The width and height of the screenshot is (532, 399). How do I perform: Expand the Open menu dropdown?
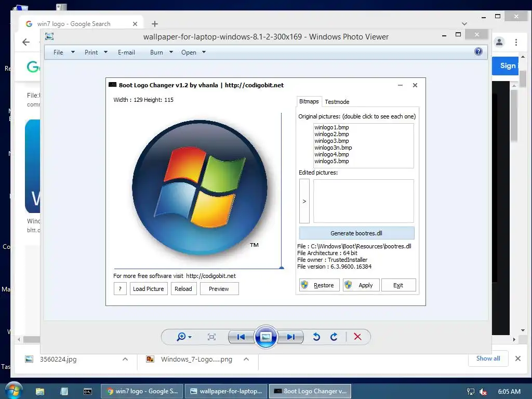(x=193, y=52)
